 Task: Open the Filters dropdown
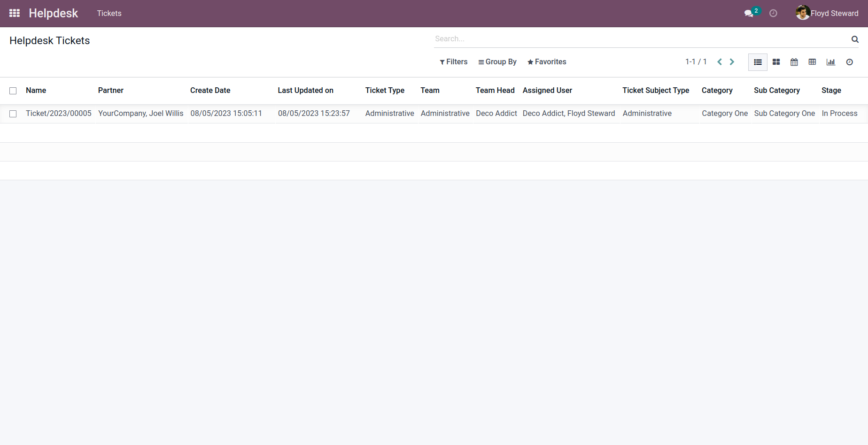pyautogui.click(x=454, y=62)
